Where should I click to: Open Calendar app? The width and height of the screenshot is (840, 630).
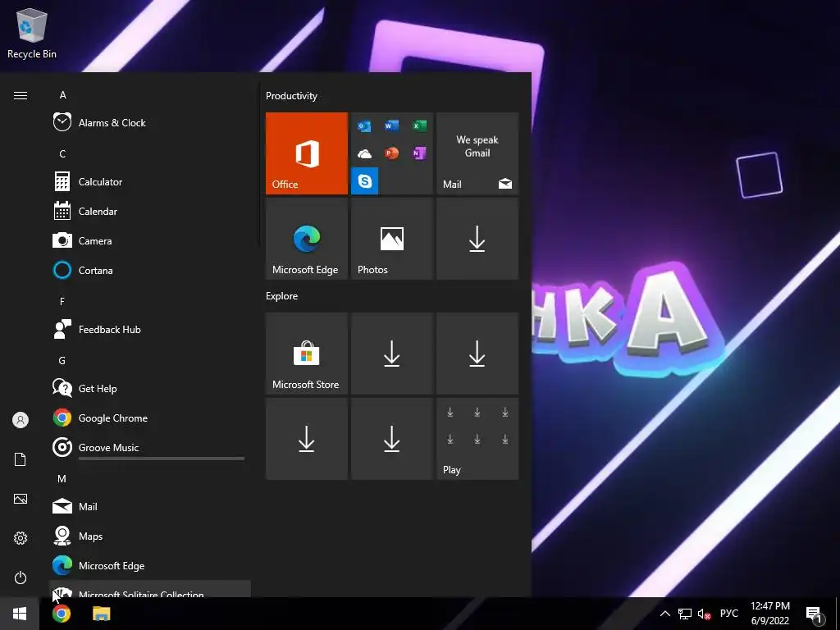[150, 211]
